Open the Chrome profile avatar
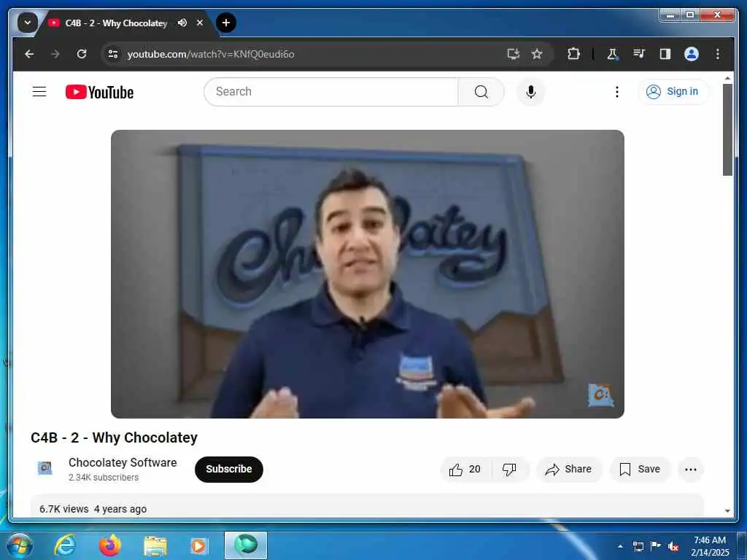 coord(692,54)
